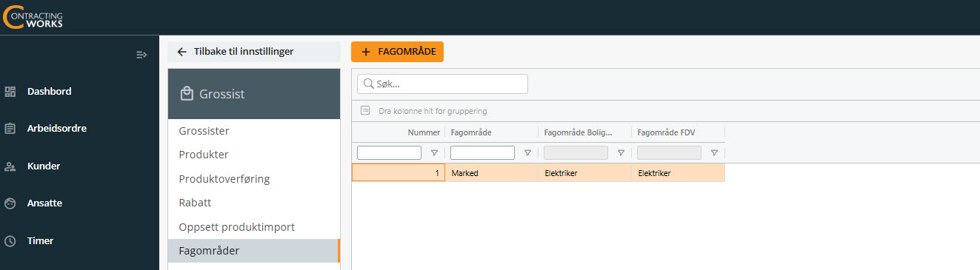
Task: Click the grouping panel icon
Action: [365, 111]
